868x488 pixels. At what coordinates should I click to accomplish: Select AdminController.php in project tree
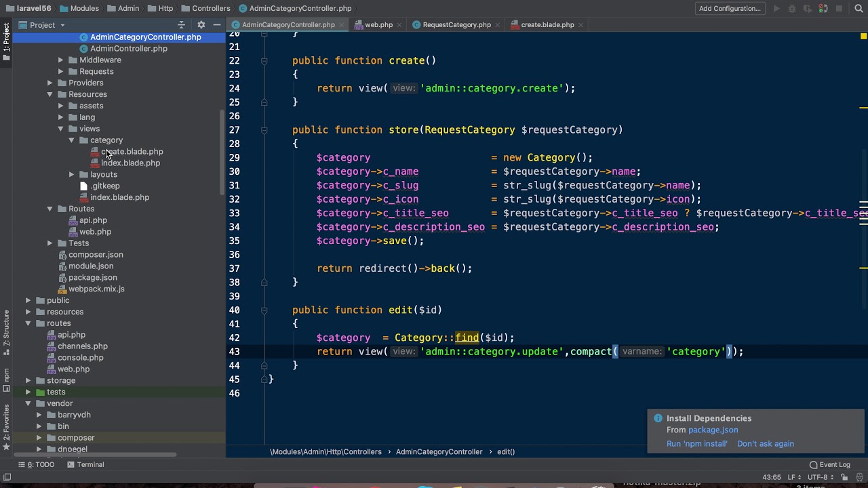tap(129, 48)
